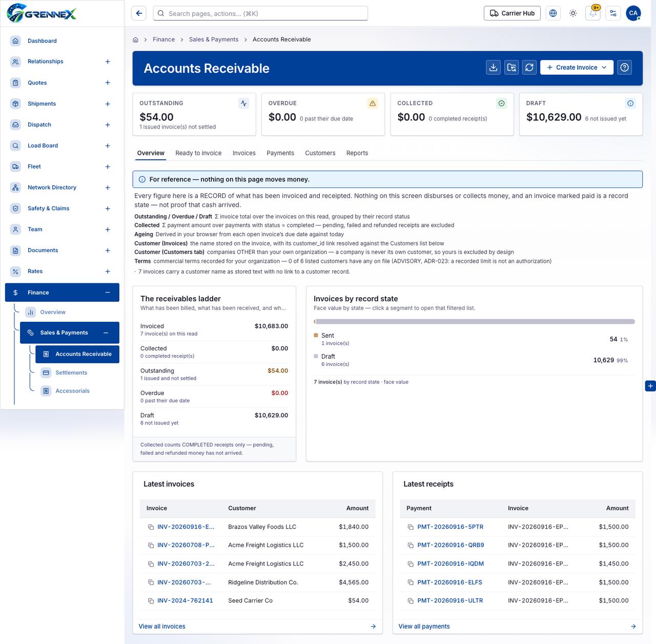Screen dimensions: 656x644
Task: Open the notifications bell icon
Action: click(x=593, y=13)
